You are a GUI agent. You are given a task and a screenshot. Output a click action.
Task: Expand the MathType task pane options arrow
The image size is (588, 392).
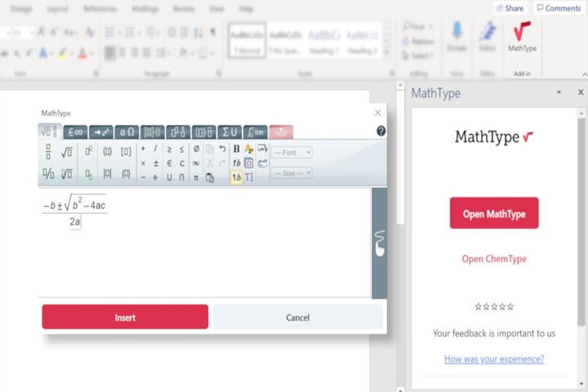coord(559,92)
